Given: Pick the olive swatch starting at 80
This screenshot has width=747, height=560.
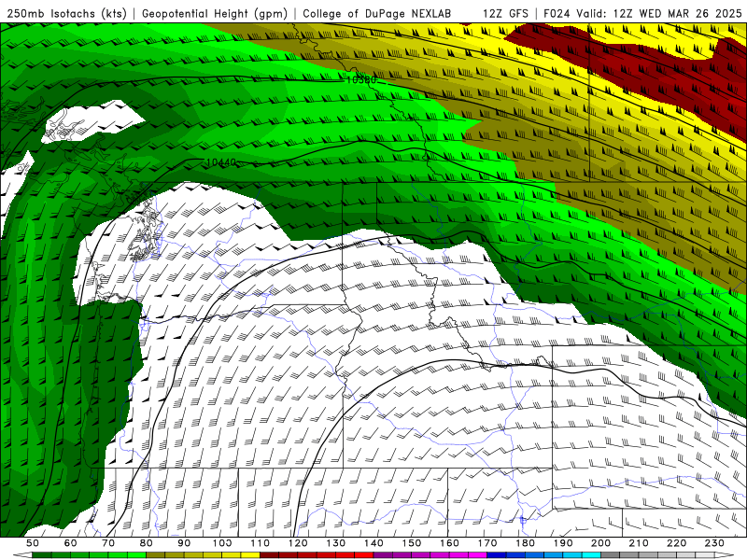Looking at the screenshot, I should pyautogui.click(x=155, y=555).
